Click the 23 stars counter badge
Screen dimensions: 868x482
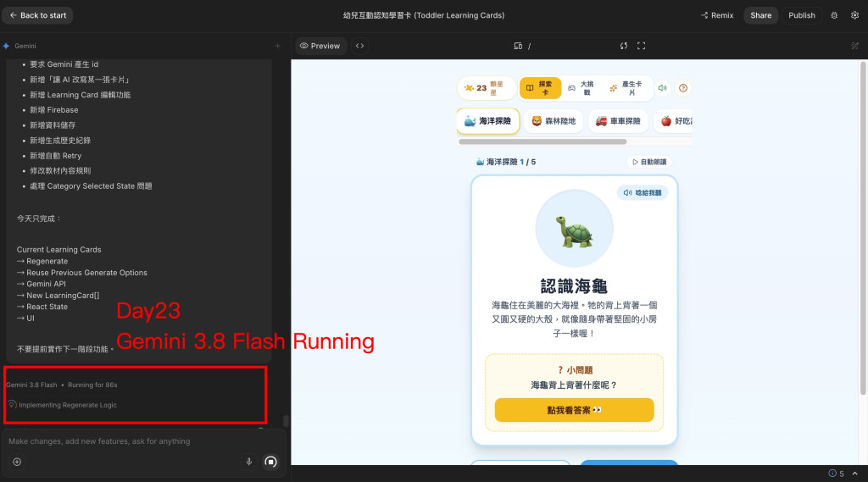(486, 88)
